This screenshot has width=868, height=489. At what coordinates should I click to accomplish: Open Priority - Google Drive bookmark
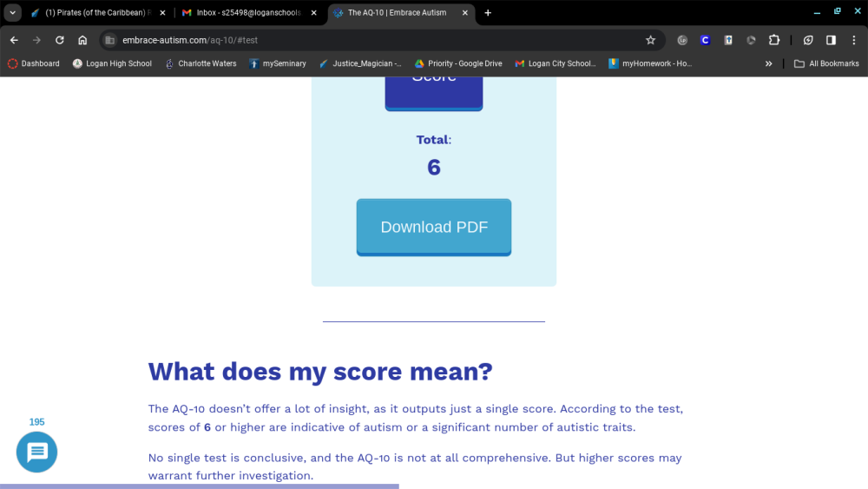[459, 63]
